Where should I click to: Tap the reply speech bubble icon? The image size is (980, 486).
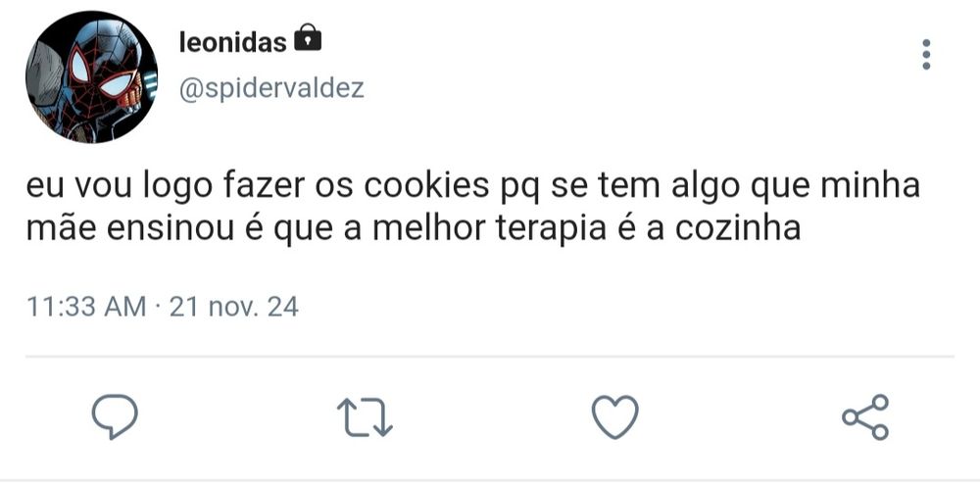pyautogui.click(x=115, y=416)
